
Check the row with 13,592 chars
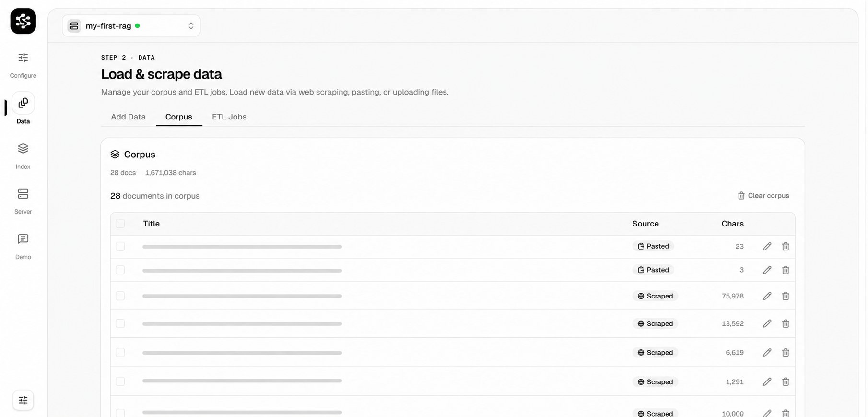click(x=120, y=323)
